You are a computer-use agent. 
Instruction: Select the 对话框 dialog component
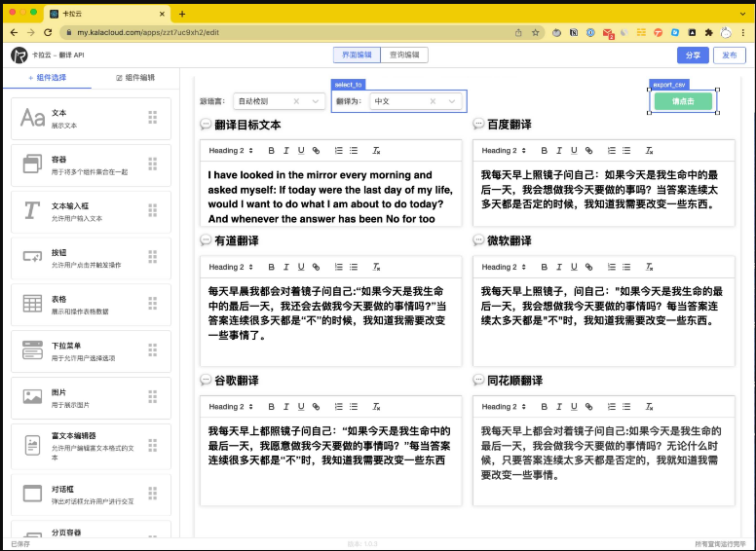pyautogui.click(x=92, y=495)
